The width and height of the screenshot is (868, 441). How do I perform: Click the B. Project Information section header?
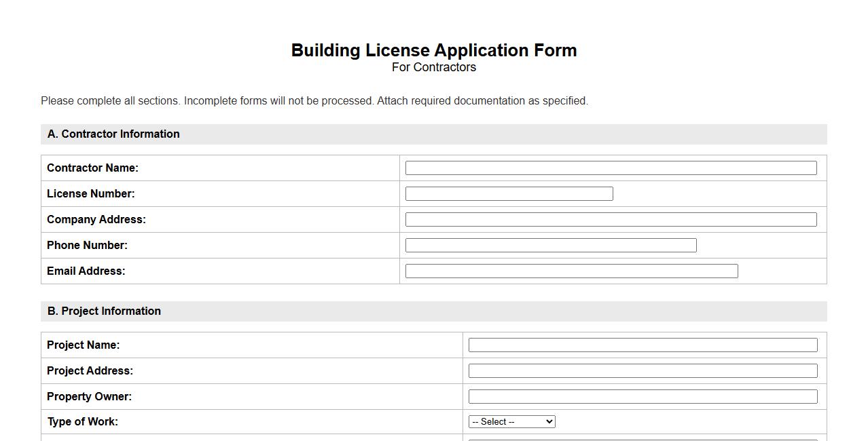click(x=104, y=311)
